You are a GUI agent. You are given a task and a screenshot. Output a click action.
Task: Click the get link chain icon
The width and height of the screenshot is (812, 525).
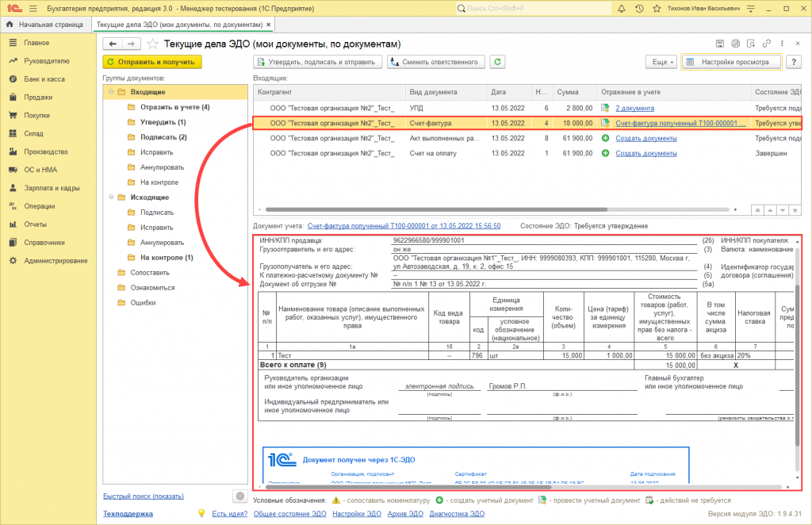[x=766, y=43]
